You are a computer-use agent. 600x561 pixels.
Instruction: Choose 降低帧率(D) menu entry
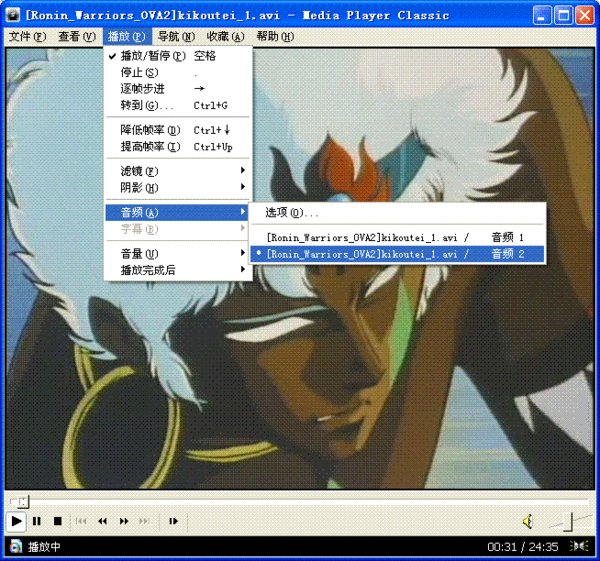click(178, 130)
